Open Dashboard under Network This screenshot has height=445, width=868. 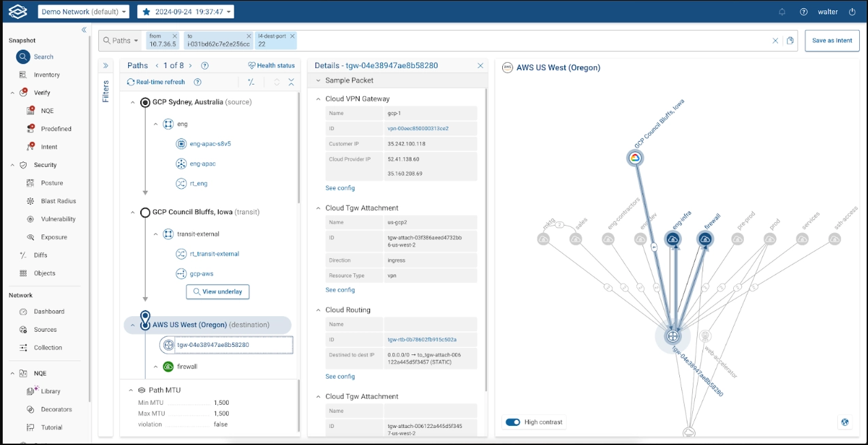[49, 311]
